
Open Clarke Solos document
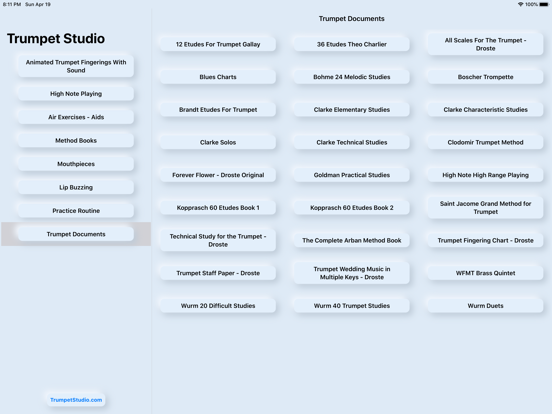pos(218,142)
